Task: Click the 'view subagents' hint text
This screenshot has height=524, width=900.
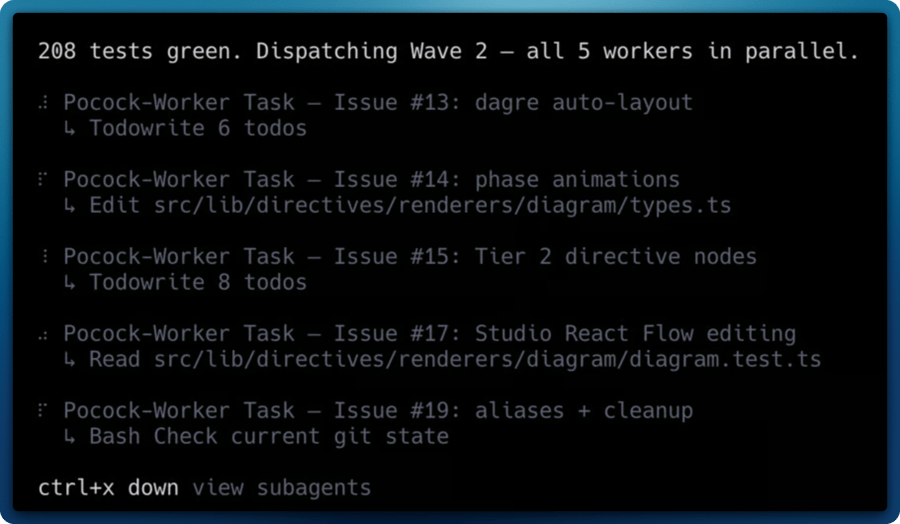Action: click(281, 488)
